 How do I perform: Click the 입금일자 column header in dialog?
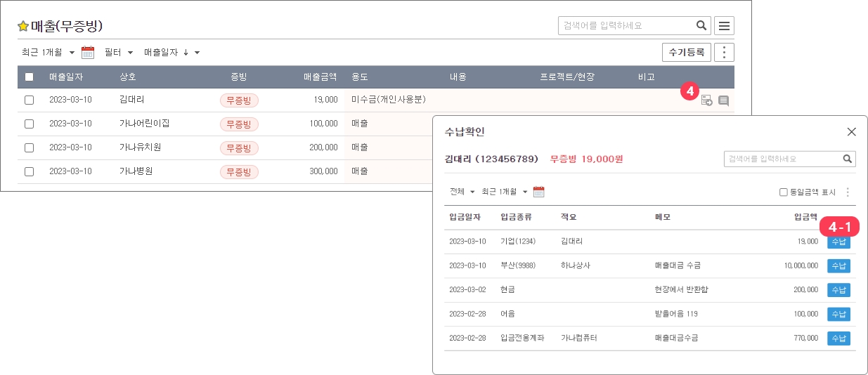coord(464,217)
